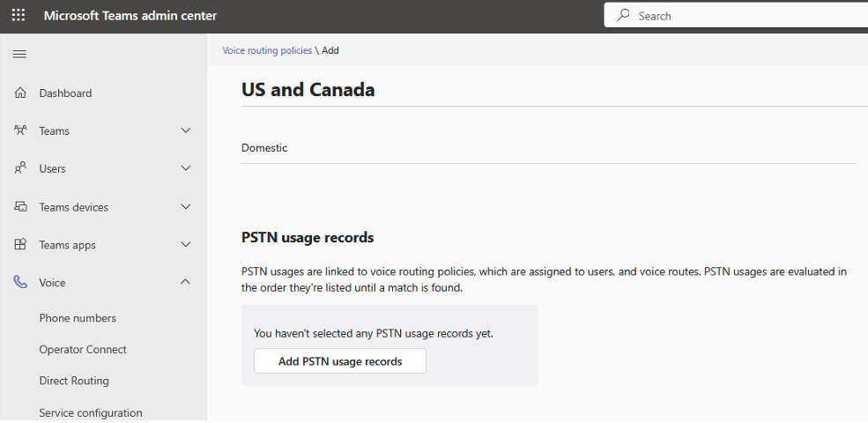The width and height of the screenshot is (868, 423).
Task: Click the Teams people icon in sidebar
Action: tap(20, 130)
